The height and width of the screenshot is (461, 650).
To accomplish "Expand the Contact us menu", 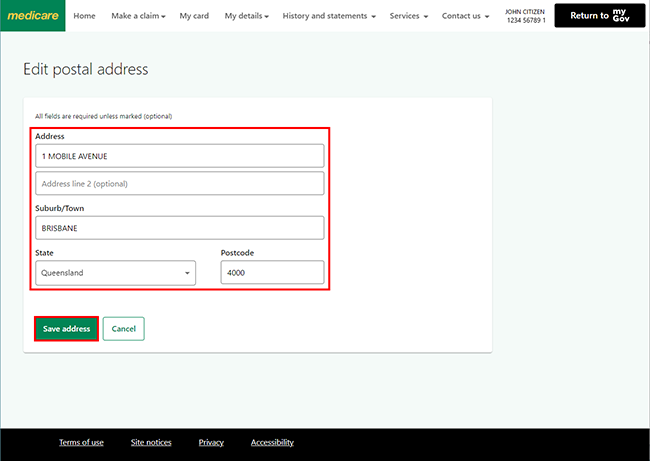I will pyautogui.click(x=465, y=16).
